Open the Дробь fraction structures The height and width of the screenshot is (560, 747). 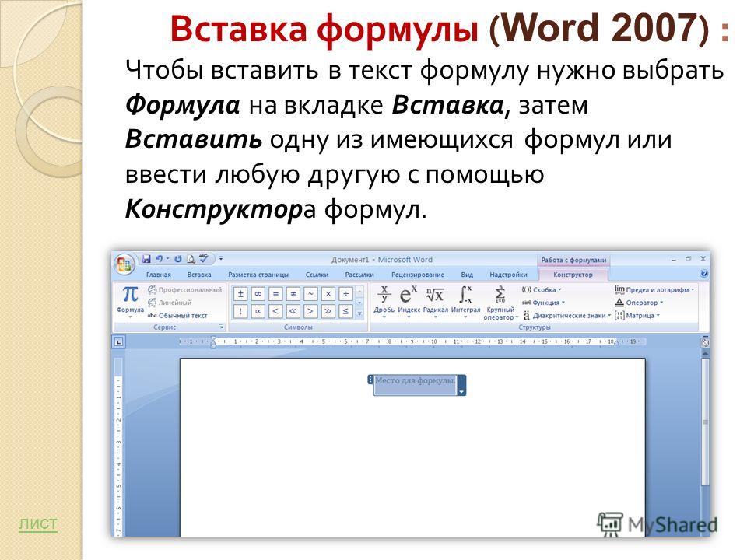coord(384,302)
